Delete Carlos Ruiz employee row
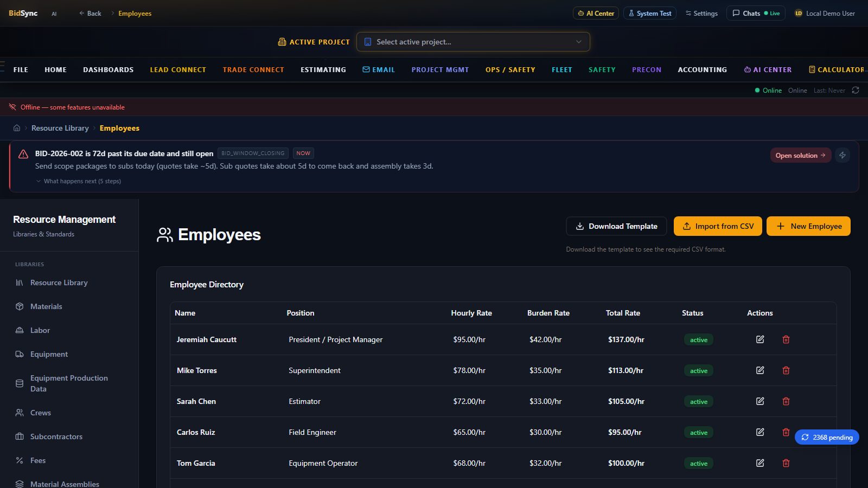The height and width of the screenshot is (488, 868). (786, 432)
